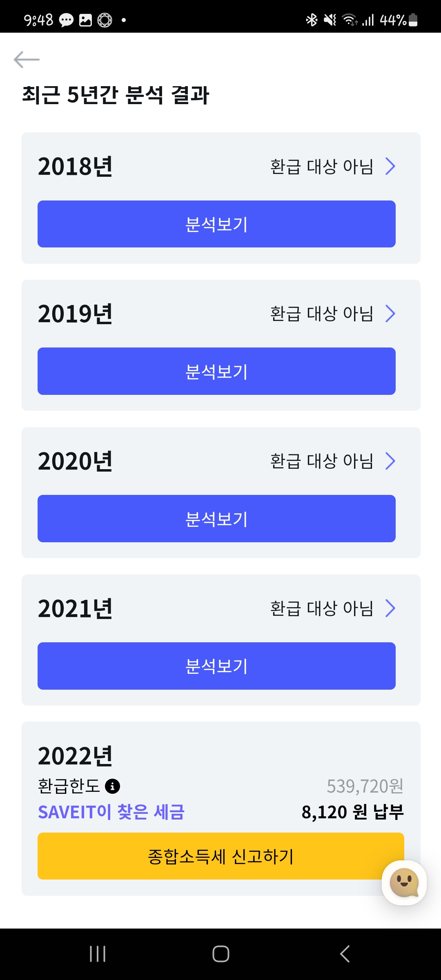
Task: View analysis (분석보기) for 2021
Action: 216,666
